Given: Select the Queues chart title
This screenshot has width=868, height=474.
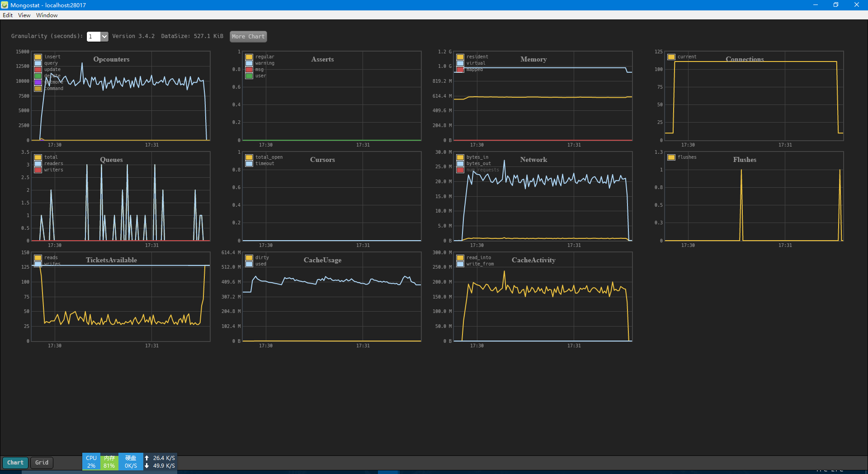Looking at the screenshot, I should [x=111, y=160].
